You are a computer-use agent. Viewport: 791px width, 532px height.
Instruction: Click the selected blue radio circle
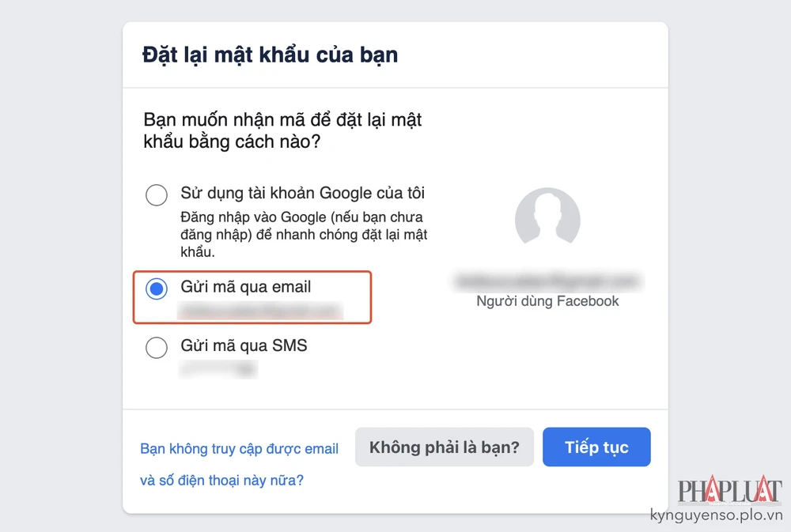(x=157, y=288)
